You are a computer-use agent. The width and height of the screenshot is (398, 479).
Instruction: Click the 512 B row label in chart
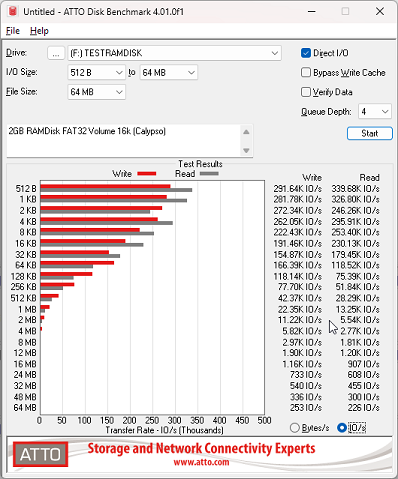coord(26,189)
